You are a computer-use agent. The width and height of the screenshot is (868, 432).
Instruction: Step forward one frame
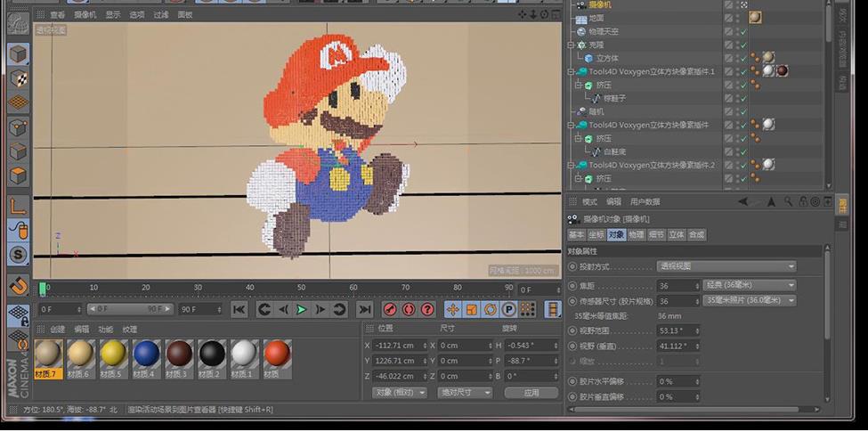click(x=320, y=310)
